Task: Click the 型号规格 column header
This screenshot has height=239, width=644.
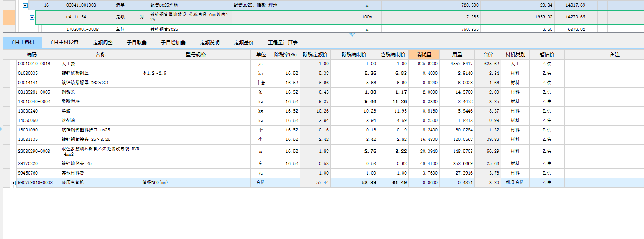Action: point(196,54)
